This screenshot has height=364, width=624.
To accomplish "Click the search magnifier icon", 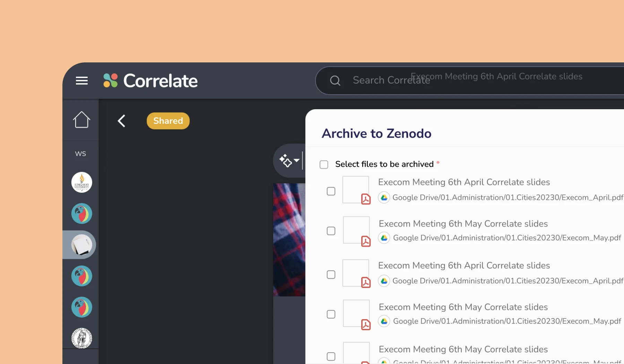I will click(x=335, y=81).
